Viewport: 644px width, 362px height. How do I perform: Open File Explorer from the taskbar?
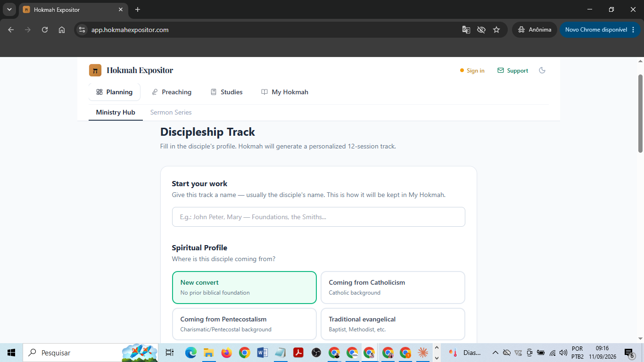pos(208,353)
